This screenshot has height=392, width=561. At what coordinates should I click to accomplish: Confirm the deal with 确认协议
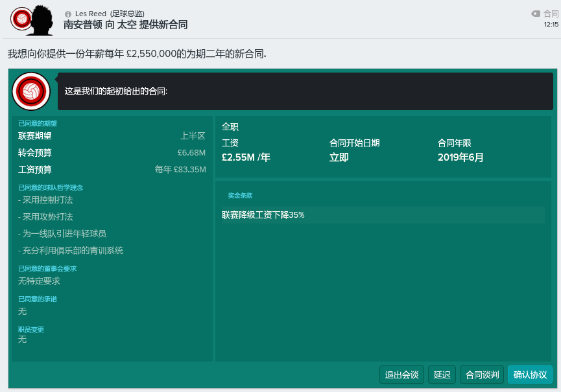tap(530, 375)
